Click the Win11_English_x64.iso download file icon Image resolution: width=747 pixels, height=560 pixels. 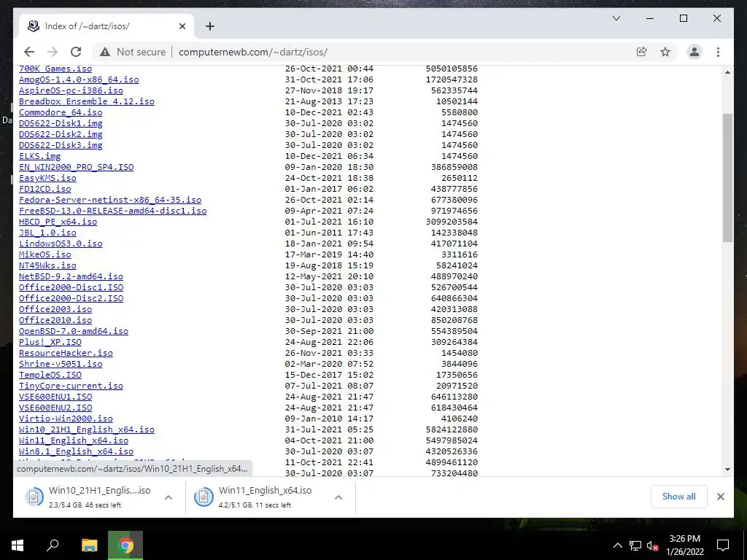(204, 497)
